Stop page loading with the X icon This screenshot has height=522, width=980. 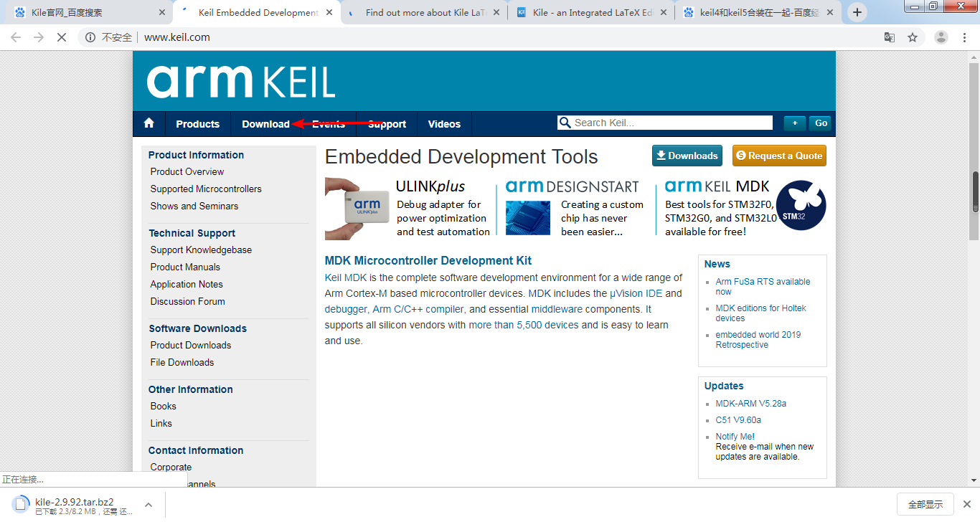(61, 37)
